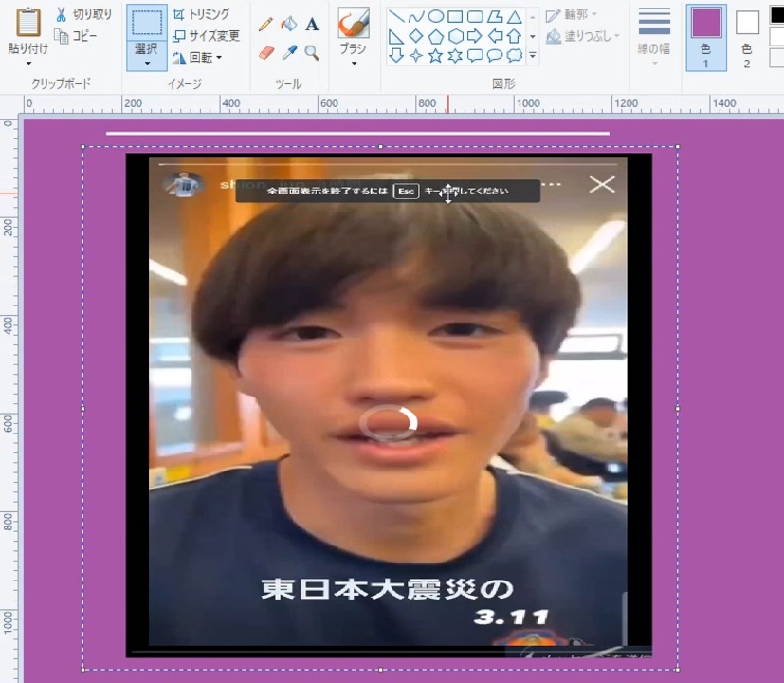Click the Paste clipboard icon
The width and height of the screenshot is (784, 683).
click(x=28, y=23)
